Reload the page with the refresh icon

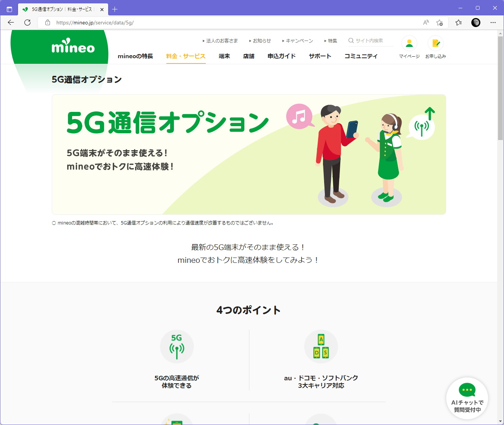pyautogui.click(x=27, y=23)
